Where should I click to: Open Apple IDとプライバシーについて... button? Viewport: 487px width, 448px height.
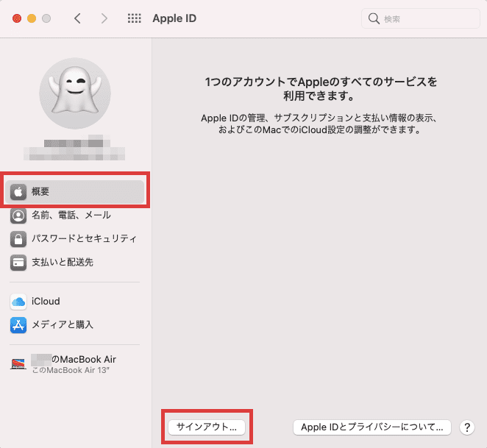(x=372, y=427)
